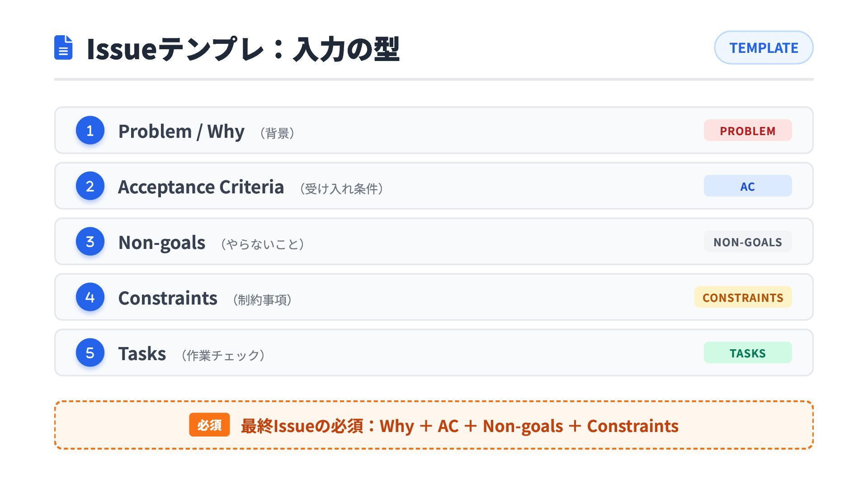Select the red PROBLEM tag
Viewport: 868px width, 488px height.
(x=747, y=131)
